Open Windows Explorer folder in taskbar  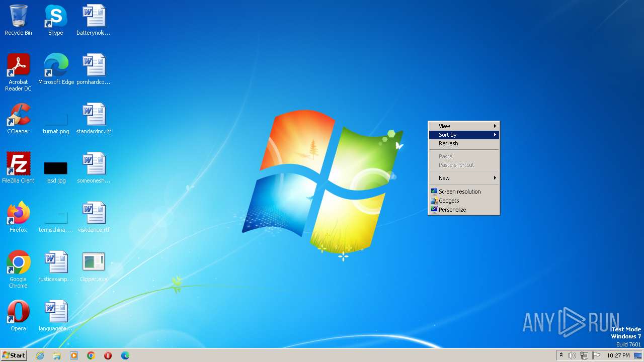[57, 355]
